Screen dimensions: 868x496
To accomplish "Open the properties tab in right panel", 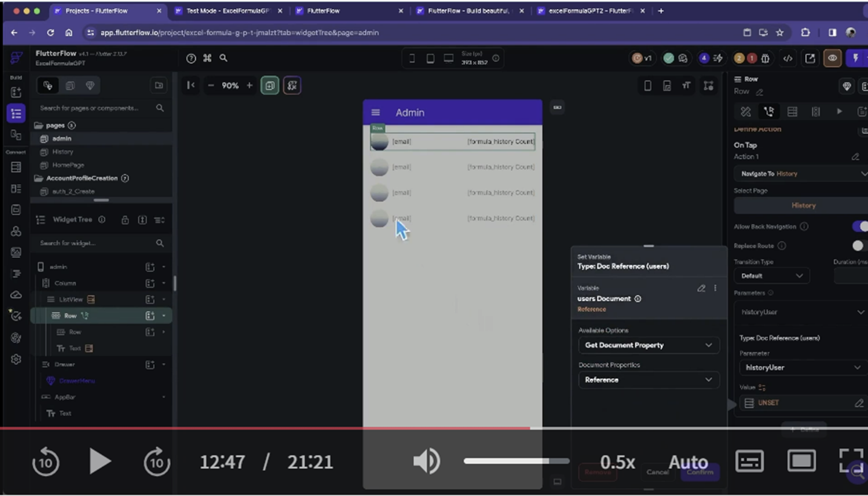I will [746, 112].
